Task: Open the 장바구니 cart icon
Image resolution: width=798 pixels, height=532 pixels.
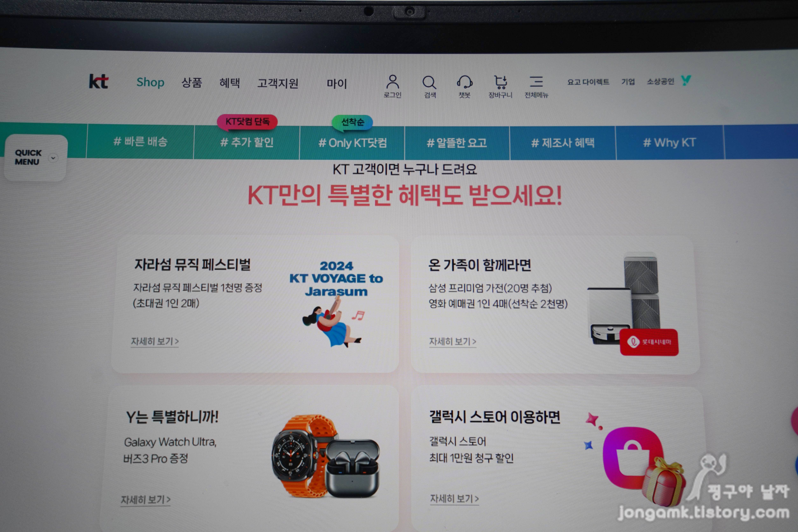Action: click(x=500, y=82)
